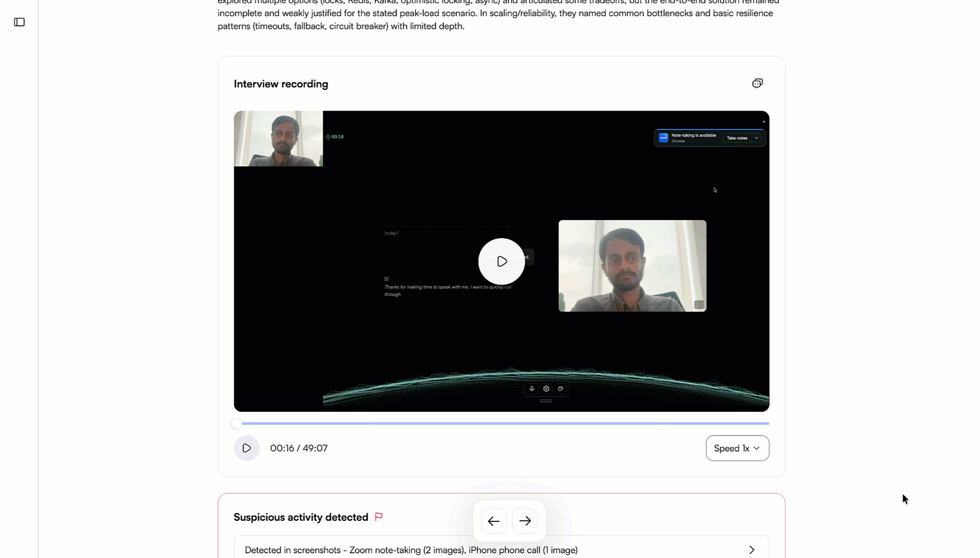Click the 00:16 / 49:07 time display

(299, 448)
